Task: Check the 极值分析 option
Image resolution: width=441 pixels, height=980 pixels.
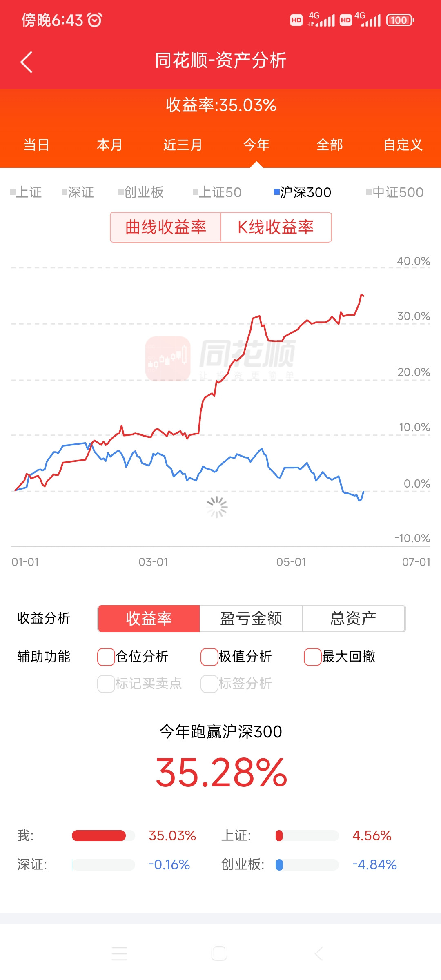Action: 209,657
